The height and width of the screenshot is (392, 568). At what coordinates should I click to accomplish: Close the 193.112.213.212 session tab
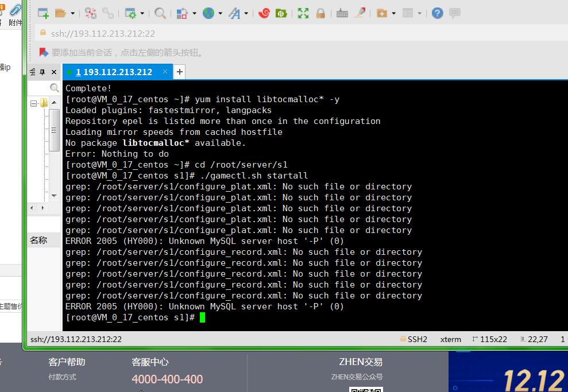click(165, 72)
